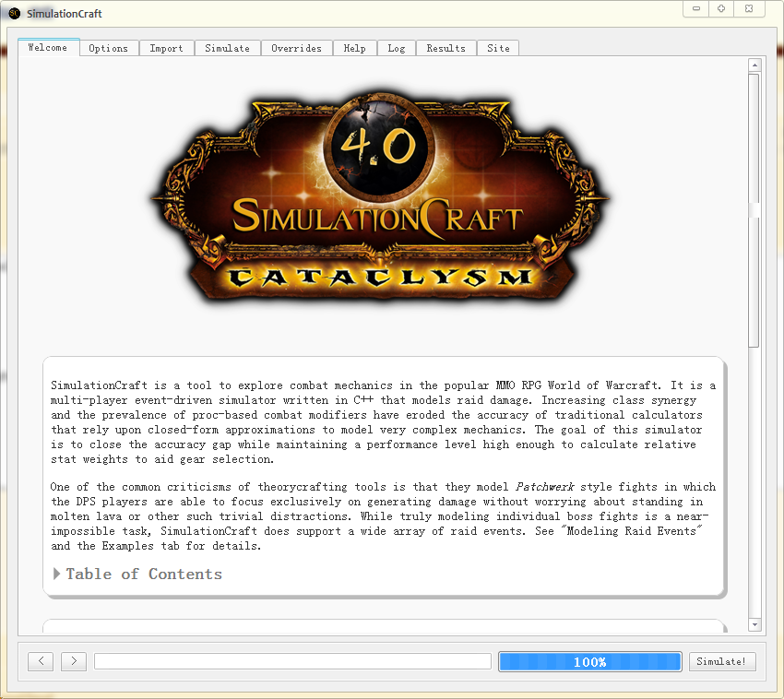
Task: Click the 100% progress bar
Action: pos(589,661)
